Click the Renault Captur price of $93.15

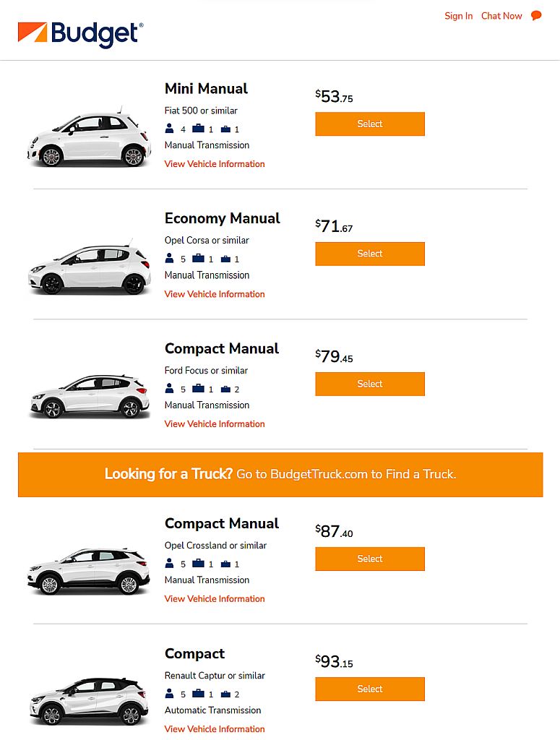click(x=335, y=661)
